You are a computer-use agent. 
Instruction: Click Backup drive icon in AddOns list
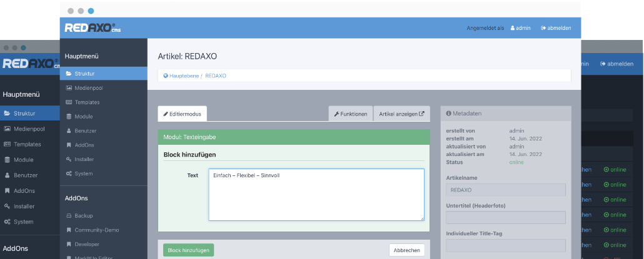coord(69,215)
